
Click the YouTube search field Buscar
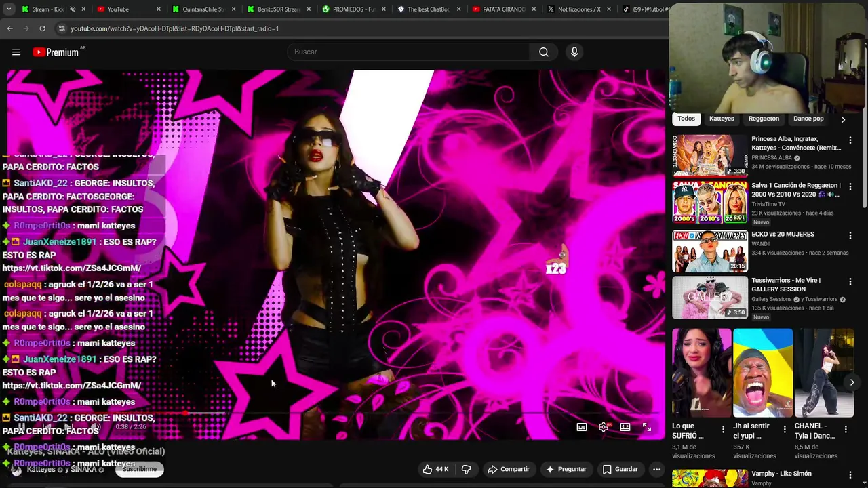[x=408, y=52]
